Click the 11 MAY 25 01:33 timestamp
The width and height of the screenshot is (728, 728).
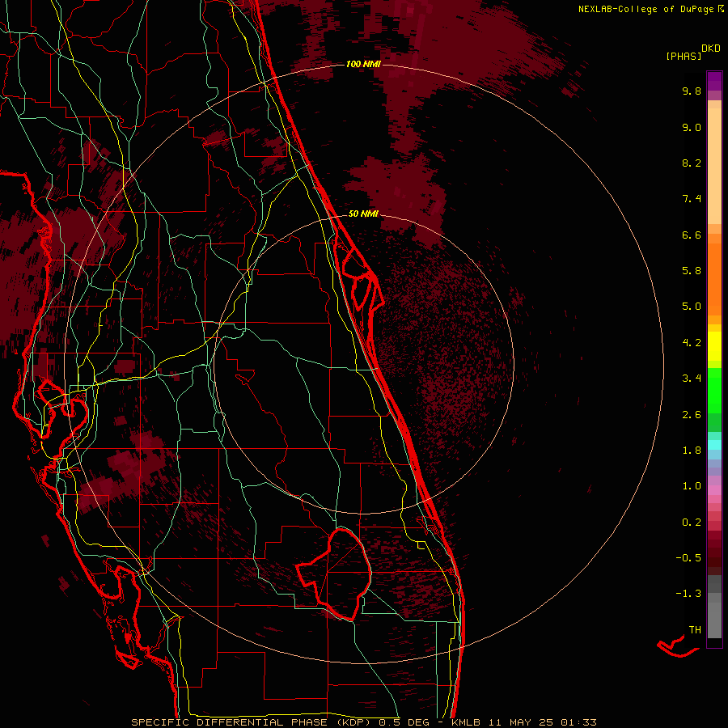(542, 722)
